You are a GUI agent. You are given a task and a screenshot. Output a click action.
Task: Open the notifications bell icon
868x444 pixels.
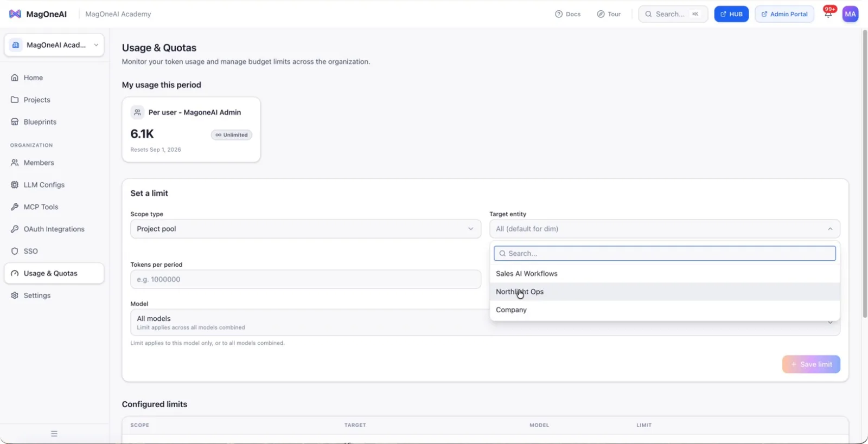click(828, 14)
